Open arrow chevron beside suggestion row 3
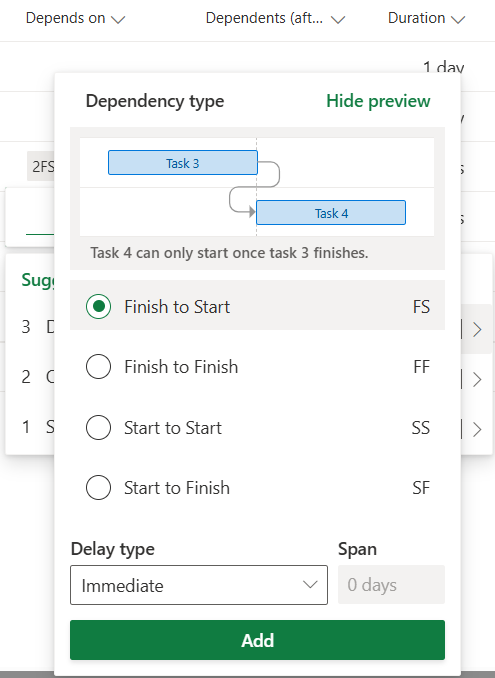Image resolution: width=495 pixels, height=678 pixels. pos(477,329)
